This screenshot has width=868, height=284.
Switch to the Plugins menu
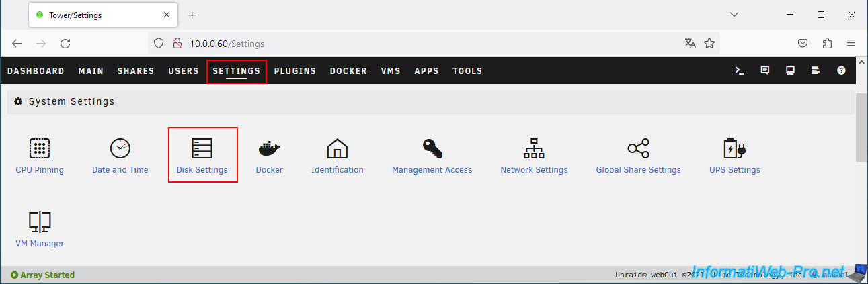click(x=294, y=70)
